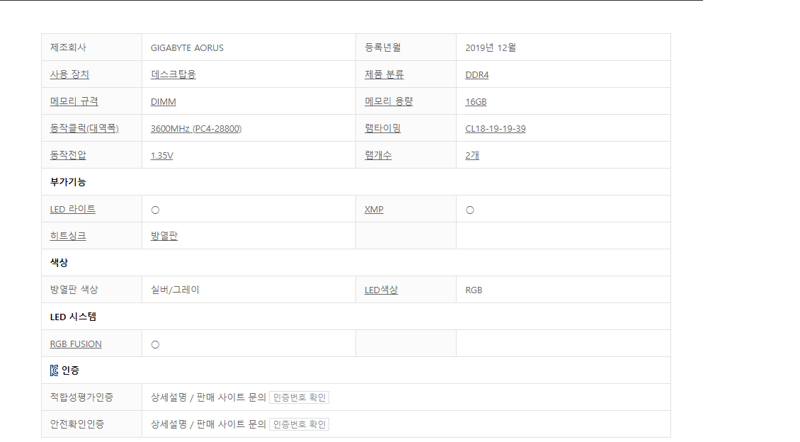
Task: Click the DIMM value link
Action: pos(163,102)
